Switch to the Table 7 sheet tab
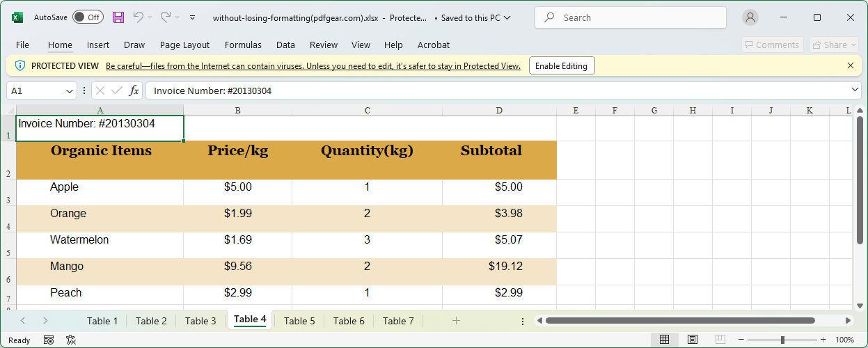The image size is (868, 348). coord(398,321)
